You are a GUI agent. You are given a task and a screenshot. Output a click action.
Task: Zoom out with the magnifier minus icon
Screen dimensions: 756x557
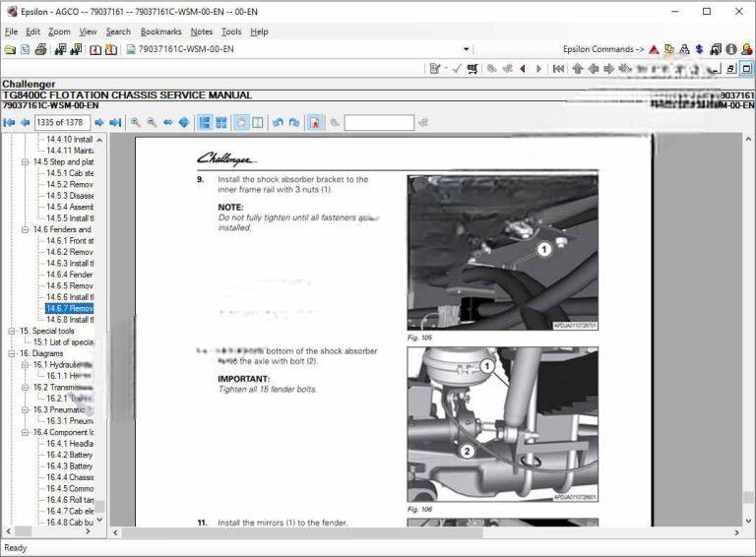(x=152, y=122)
